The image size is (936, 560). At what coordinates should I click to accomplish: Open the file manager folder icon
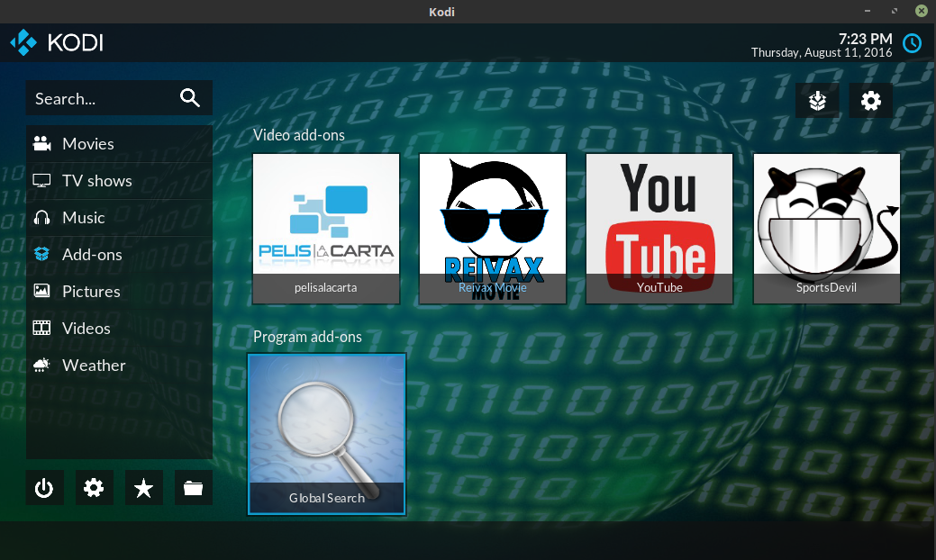pos(193,488)
